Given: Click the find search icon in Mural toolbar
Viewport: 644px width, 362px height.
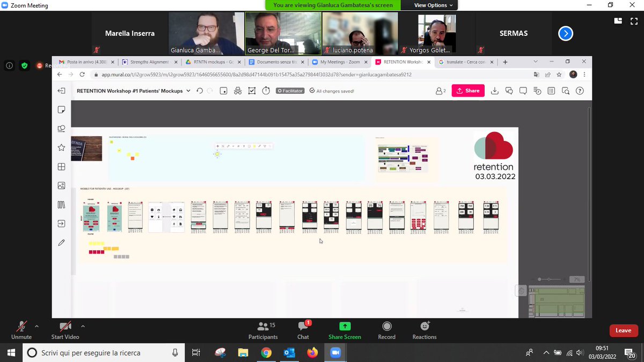Looking at the screenshot, I should coord(565,91).
